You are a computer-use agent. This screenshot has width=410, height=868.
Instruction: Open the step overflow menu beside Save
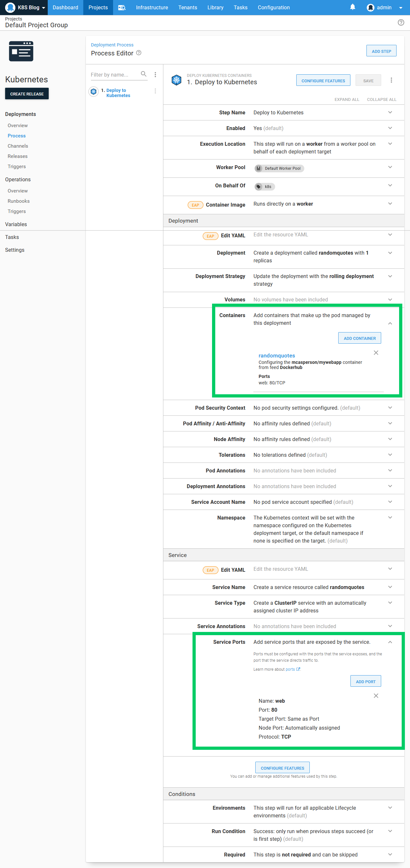(391, 80)
